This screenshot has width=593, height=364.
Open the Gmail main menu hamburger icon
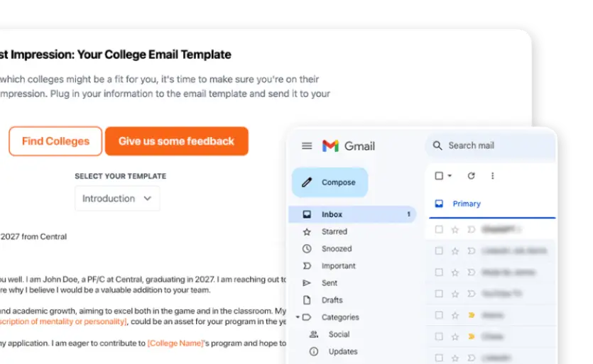pyautogui.click(x=307, y=146)
